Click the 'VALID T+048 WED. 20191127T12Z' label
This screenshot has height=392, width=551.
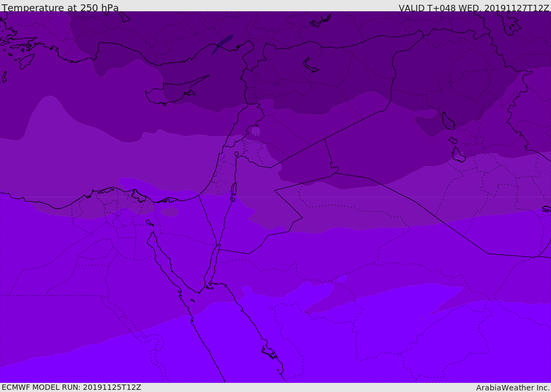pos(474,8)
